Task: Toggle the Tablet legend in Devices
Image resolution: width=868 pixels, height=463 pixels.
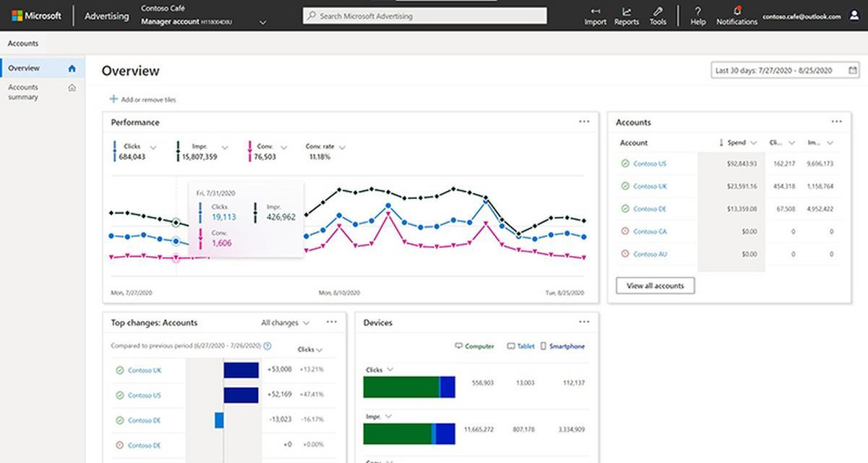Action: pos(521,347)
